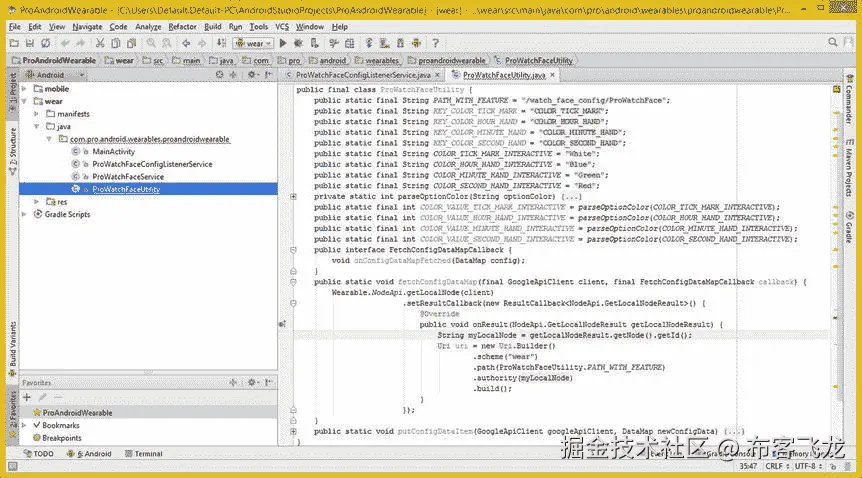862x478 pixels.
Task: Toggle the Commander side panel
Action: tap(849, 100)
